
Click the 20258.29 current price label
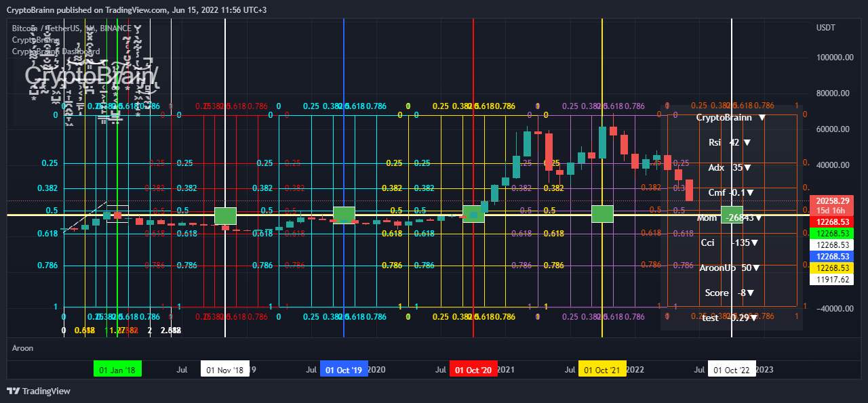click(832, 200)
